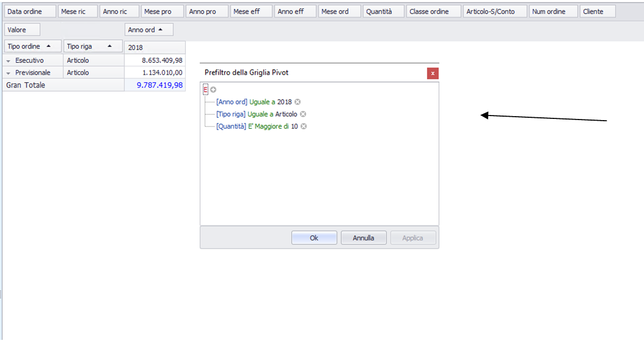Change the 'E' Maggiore di' operator
644x341 pixels.
[269, 127]
